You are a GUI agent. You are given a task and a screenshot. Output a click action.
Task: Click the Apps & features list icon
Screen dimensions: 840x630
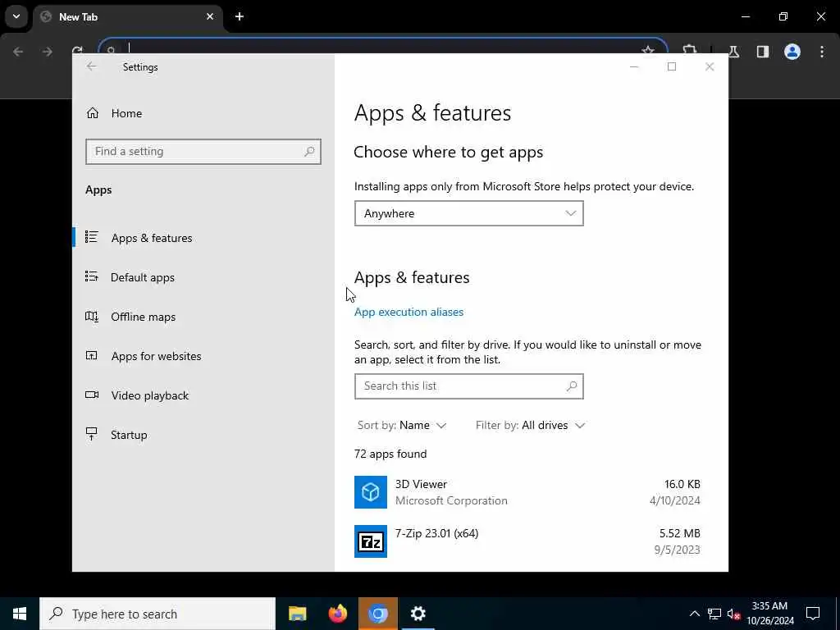coord(92,237)
